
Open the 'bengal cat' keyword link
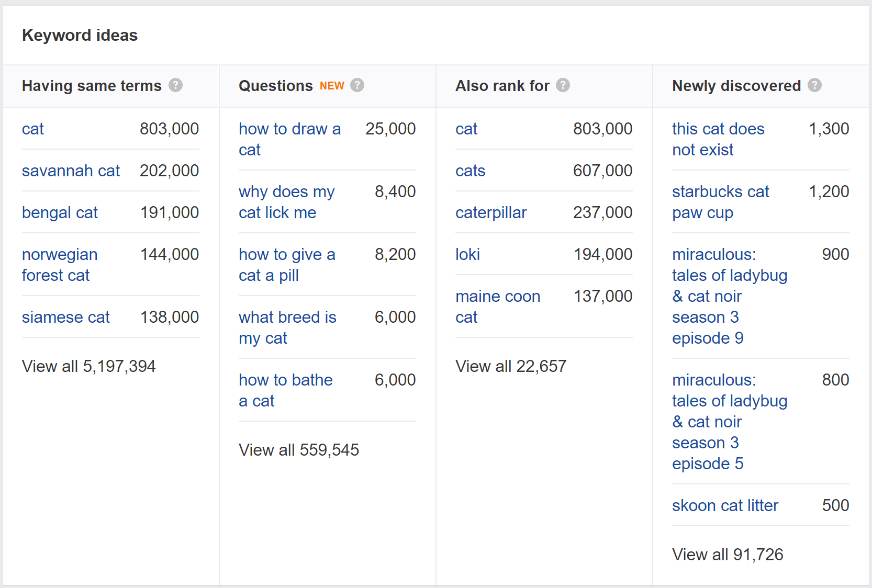tap(60, 212)
